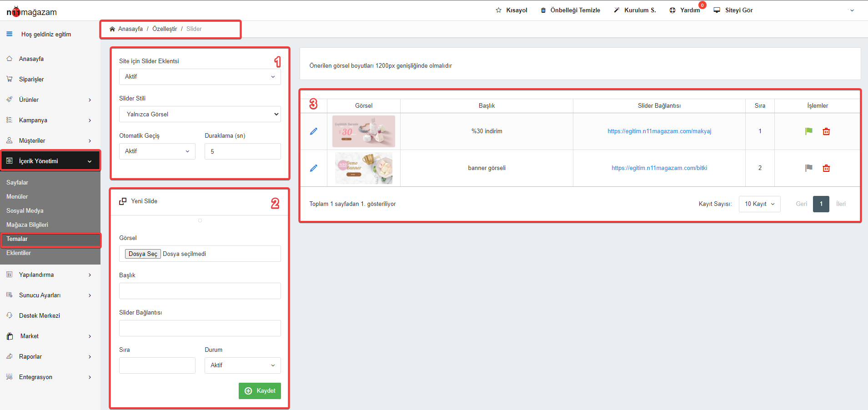
Task: Click the Yardım notification badge
Action: tap(702, 5)
